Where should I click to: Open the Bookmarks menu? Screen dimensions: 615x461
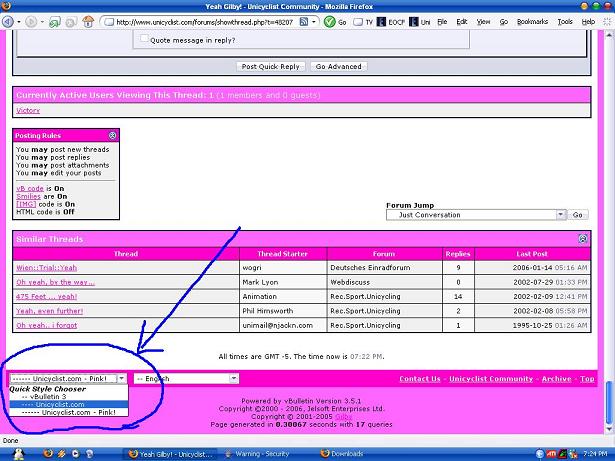point(532,21)
